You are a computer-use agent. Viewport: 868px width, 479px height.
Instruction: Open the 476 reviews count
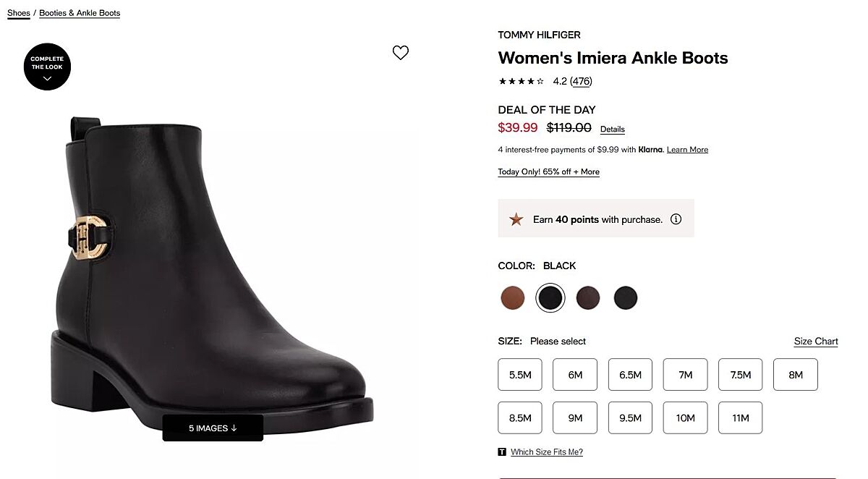(x=581, y=82)
